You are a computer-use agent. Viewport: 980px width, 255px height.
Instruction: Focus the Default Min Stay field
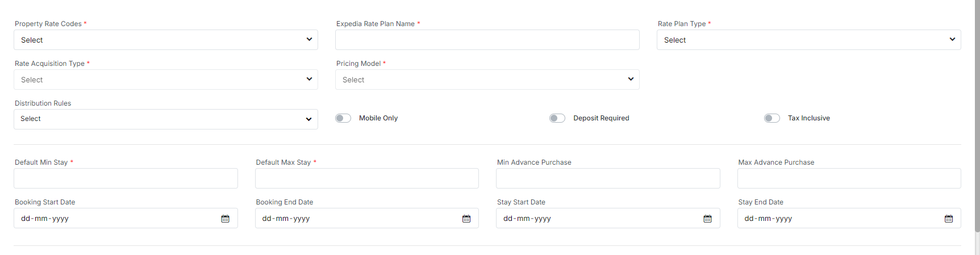pyautogui.click(x=126, y=178)
